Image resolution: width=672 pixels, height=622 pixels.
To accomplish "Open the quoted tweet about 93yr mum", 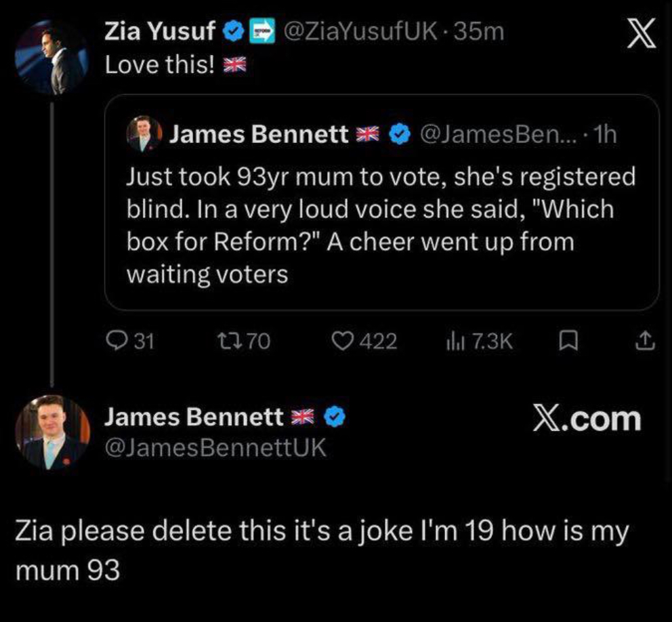I will pyautogui.click(x=381, y=224).
